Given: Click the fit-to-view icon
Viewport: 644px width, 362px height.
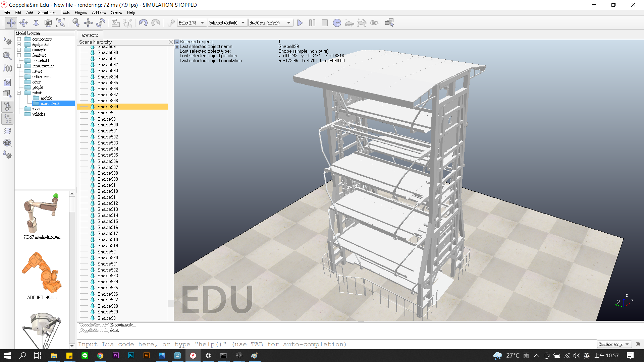Looking at the screenshot, I should (x=61, y=23).
